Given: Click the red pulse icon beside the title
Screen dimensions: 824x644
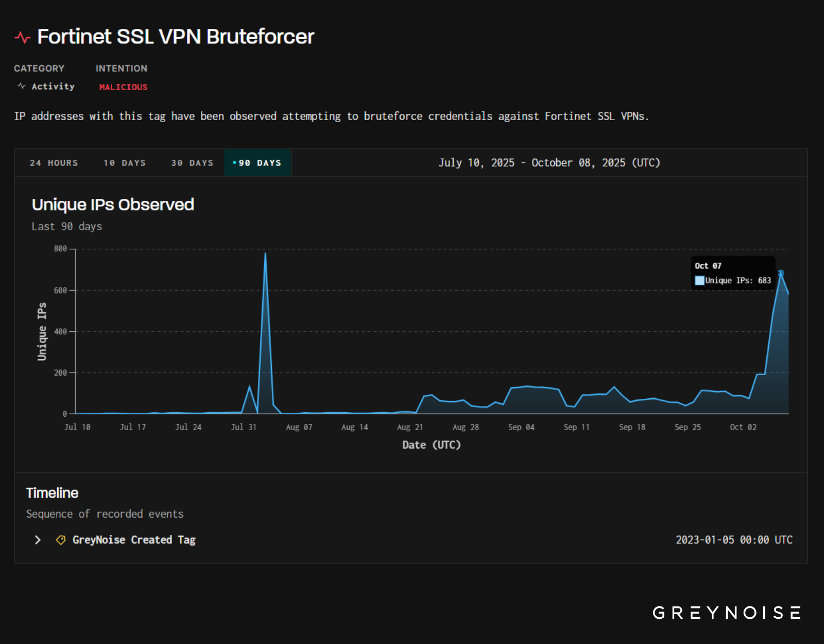Looking at the screenshot, I should [x=22, y=38].
